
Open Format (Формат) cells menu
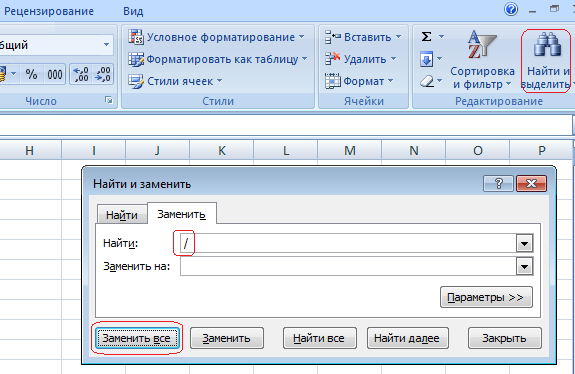tap(359, 81)
